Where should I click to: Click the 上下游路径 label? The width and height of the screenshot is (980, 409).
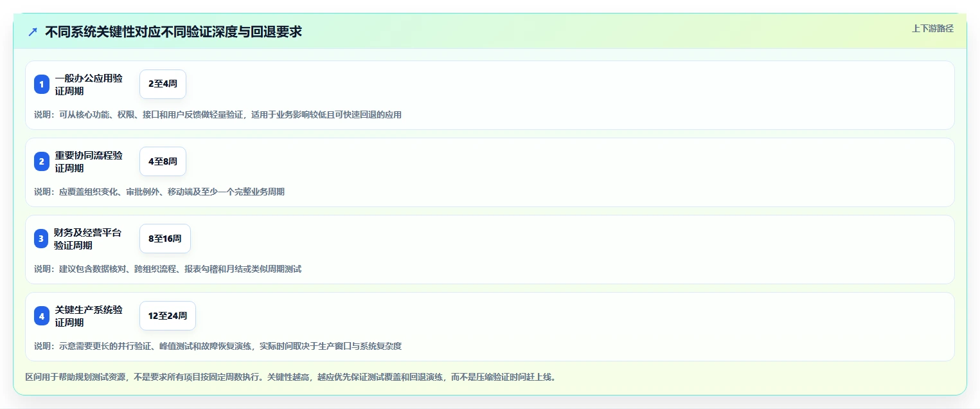932,28
